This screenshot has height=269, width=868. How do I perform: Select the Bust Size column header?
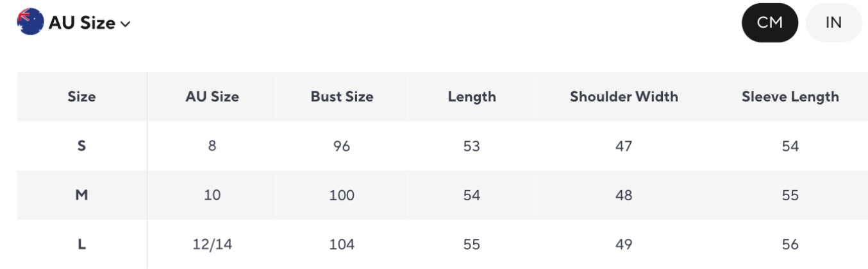pyautogui.click(x=342, y=97)
